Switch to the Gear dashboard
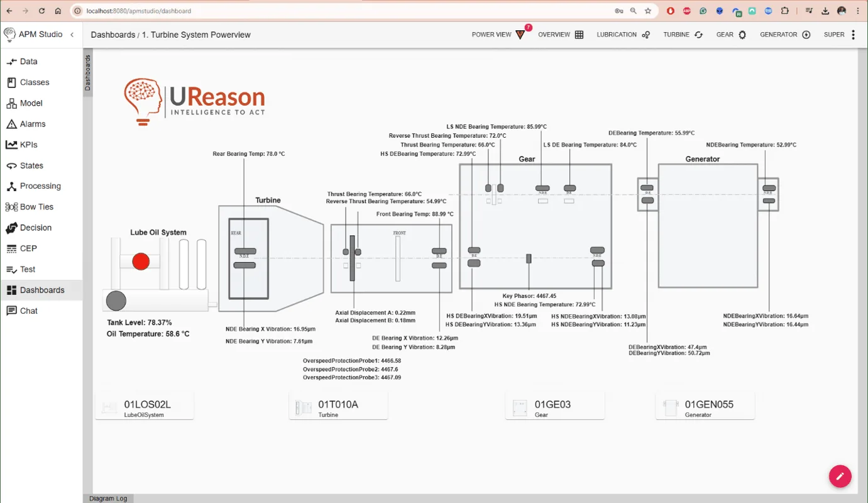 click(731, 35)
